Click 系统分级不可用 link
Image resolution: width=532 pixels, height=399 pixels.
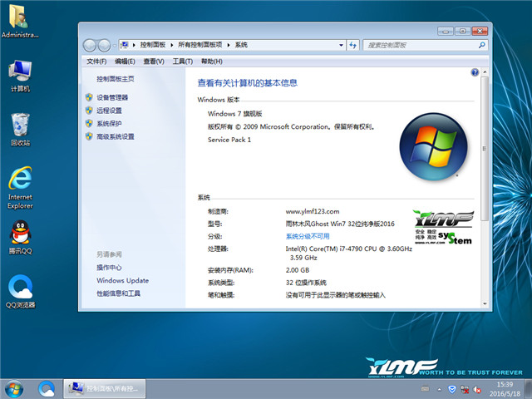(x=308, y=236)
